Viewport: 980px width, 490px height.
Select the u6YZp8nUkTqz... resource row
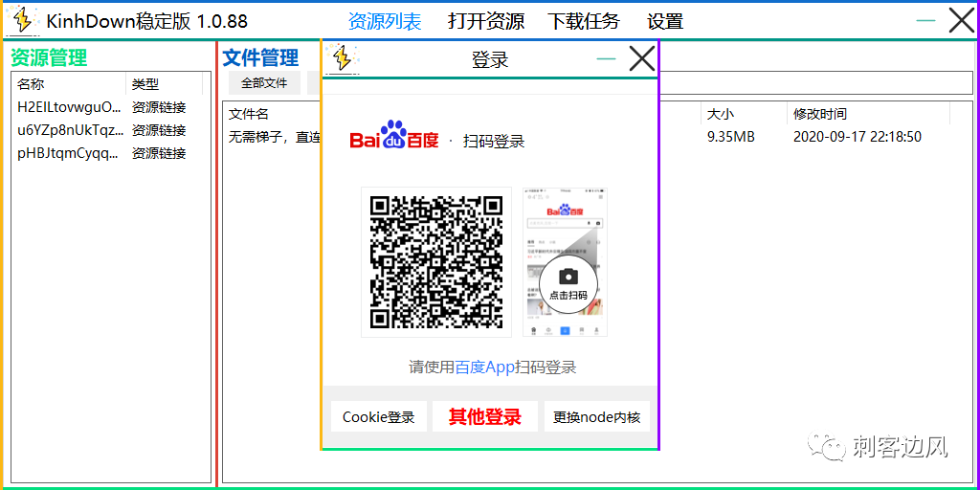point(111,130)
